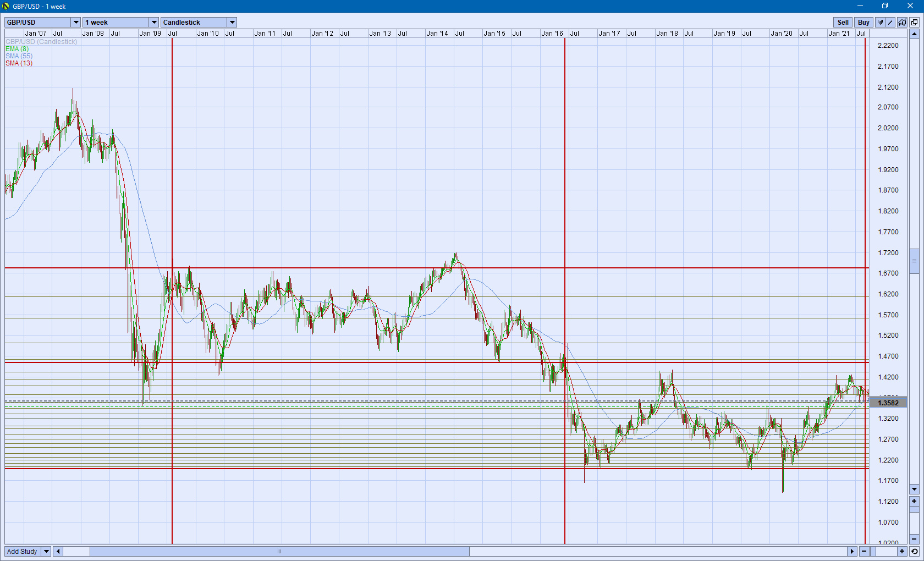The image size is (924, 561).
Task: Click the detach chart window icon
Action: pyautogui.click(x=914, y=23)
